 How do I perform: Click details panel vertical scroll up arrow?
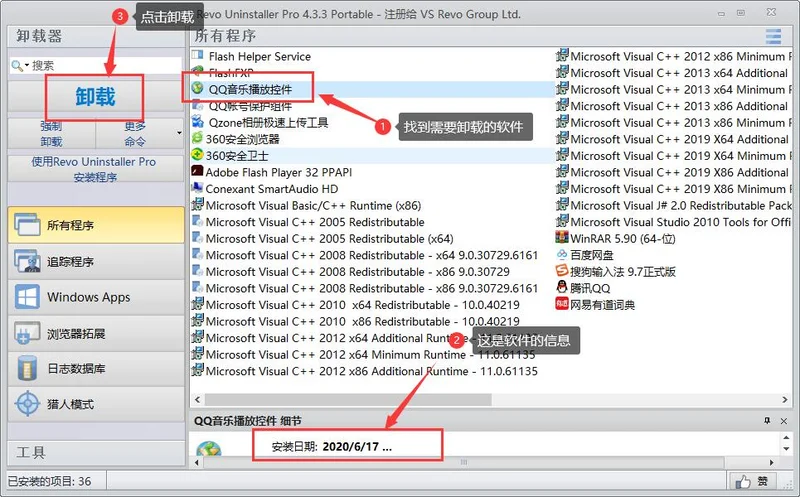[786, 438]
